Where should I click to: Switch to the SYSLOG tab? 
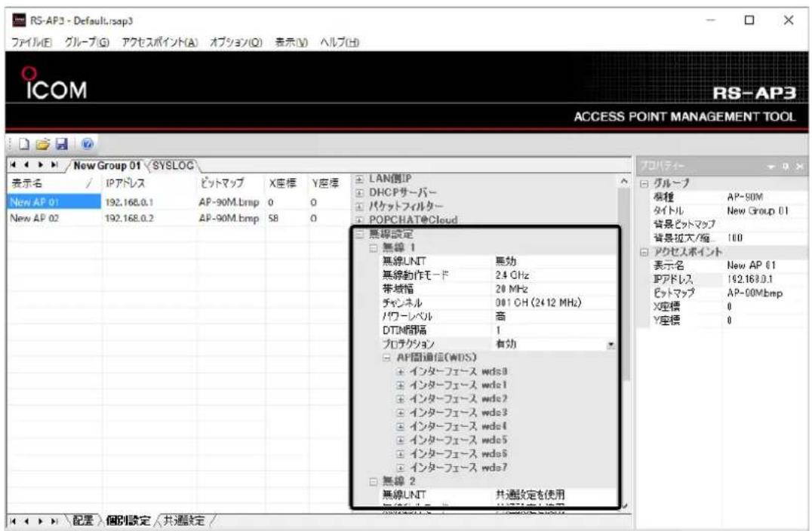[173, 166]
